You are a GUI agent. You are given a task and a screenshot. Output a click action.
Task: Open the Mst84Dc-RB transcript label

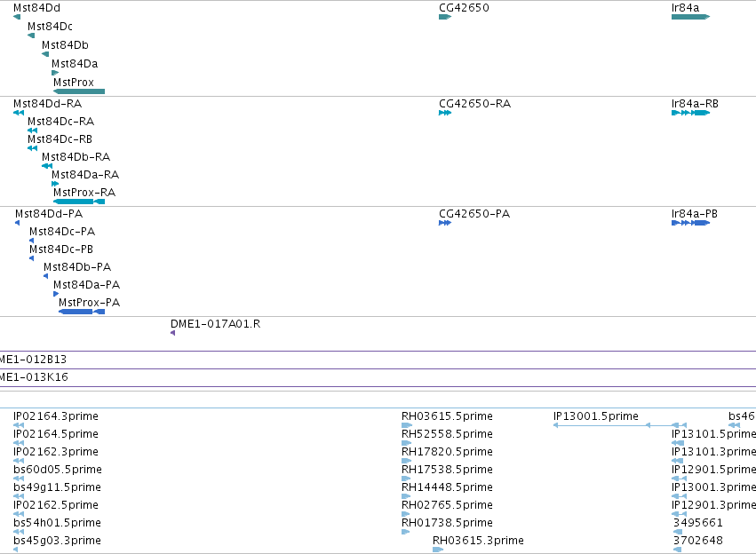[x=60, y=139]
